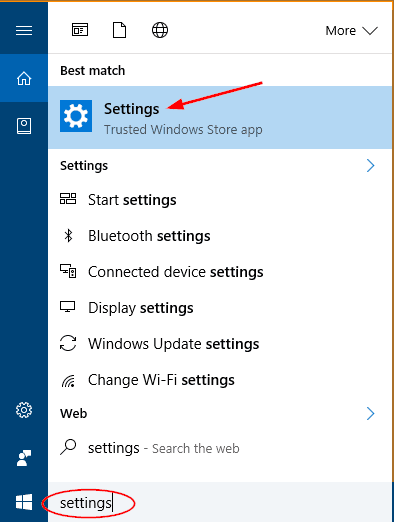Click the blue Settings gear tile icon
This screenshot has width=394, height=522.
pos(76,116)
